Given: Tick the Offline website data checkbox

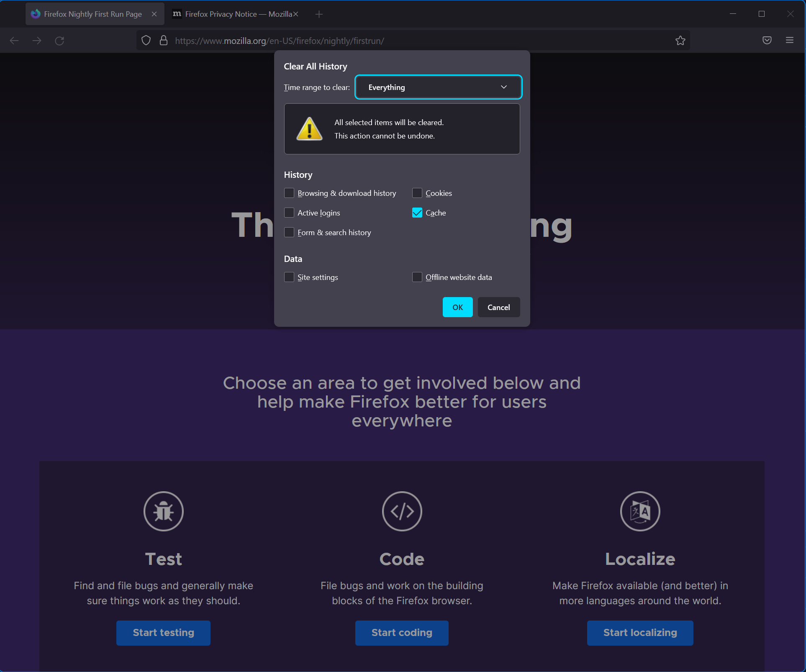Looking at the screenshot, I should coord(417,277).
